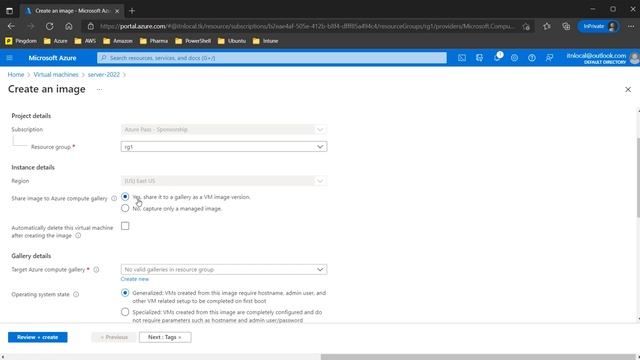
Task: Open the Pingdom bookmark
Action: click(x=21, y=41)
